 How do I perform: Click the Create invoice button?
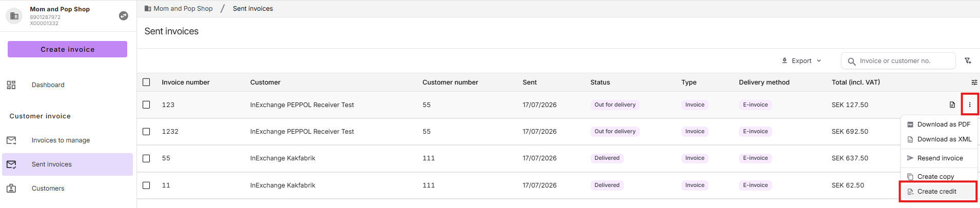tap(67, 49)
